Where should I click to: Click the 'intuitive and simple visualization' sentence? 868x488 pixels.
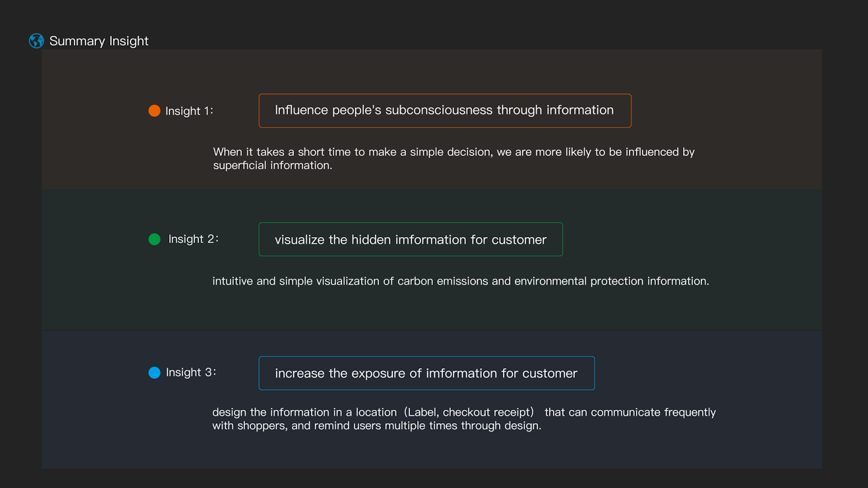(x=461, y=281)
